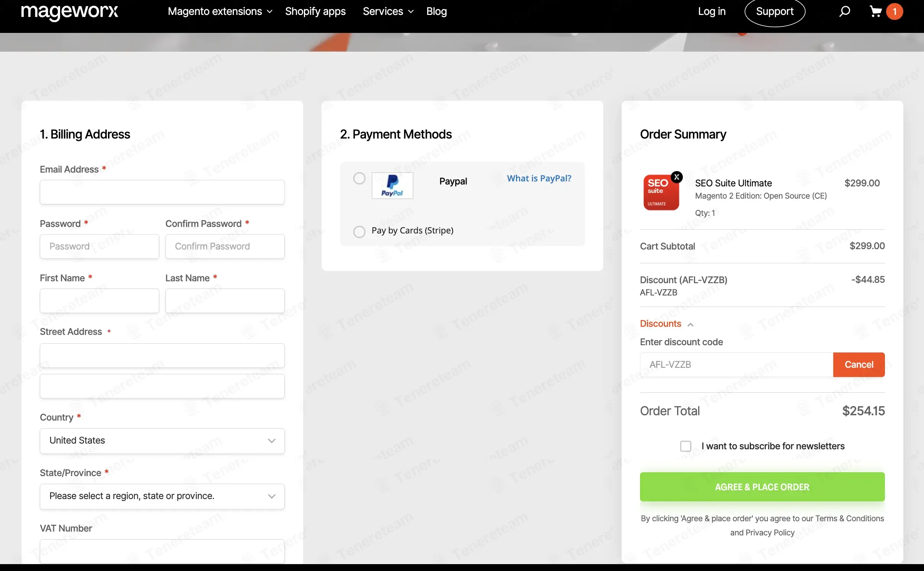
Task: Tick the newsletter subscription checkbox
Action: 686,446
